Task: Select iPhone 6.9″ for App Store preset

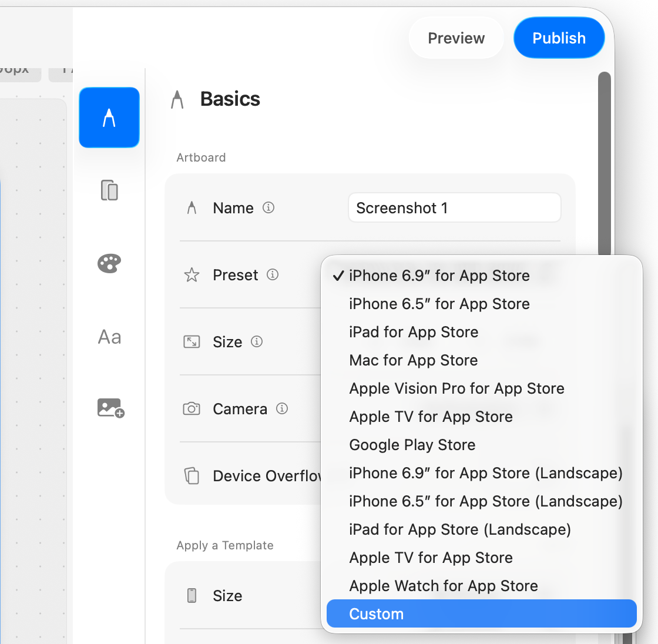Action: click(x=481, y=276)
